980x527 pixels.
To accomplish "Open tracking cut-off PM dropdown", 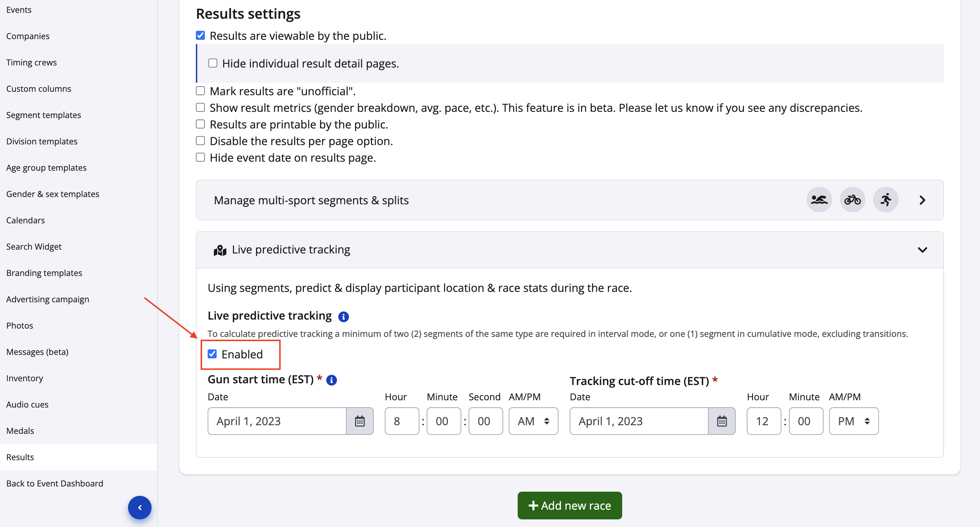I will tap(853, 421).
